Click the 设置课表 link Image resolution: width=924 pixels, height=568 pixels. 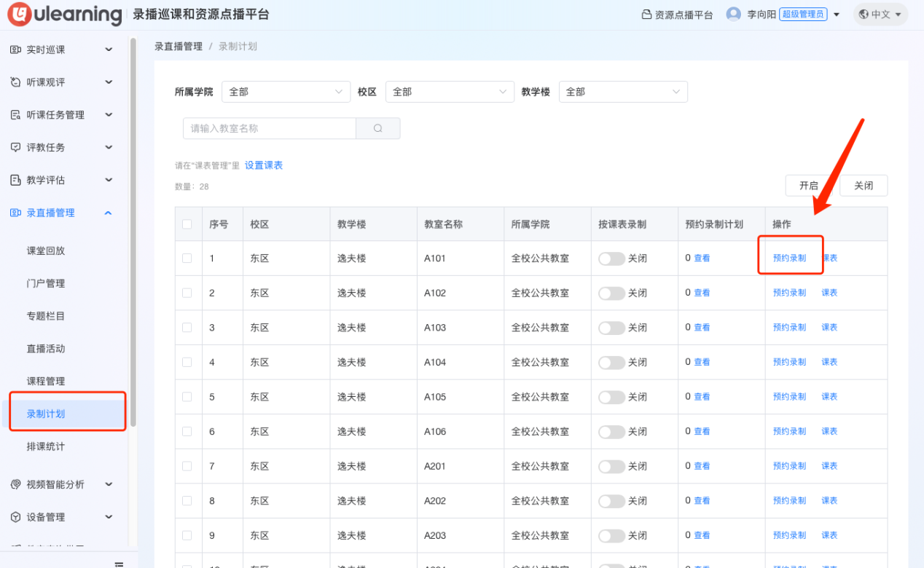point(264,165)
